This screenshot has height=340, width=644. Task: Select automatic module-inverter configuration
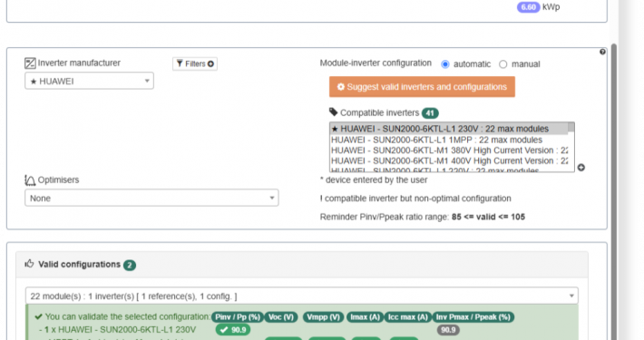pos(444,64)
